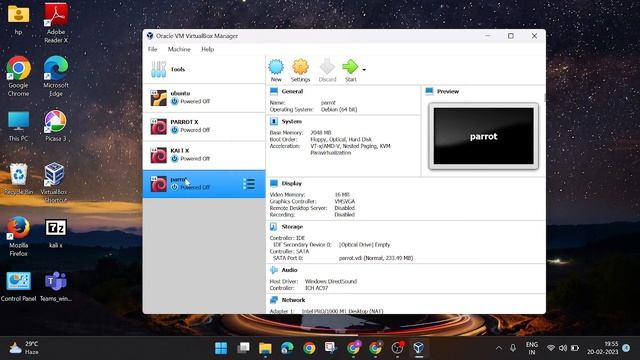Click the details pane vertical scrollbar
The height and width of the screenshot is (360, 640).
[544, 98]
